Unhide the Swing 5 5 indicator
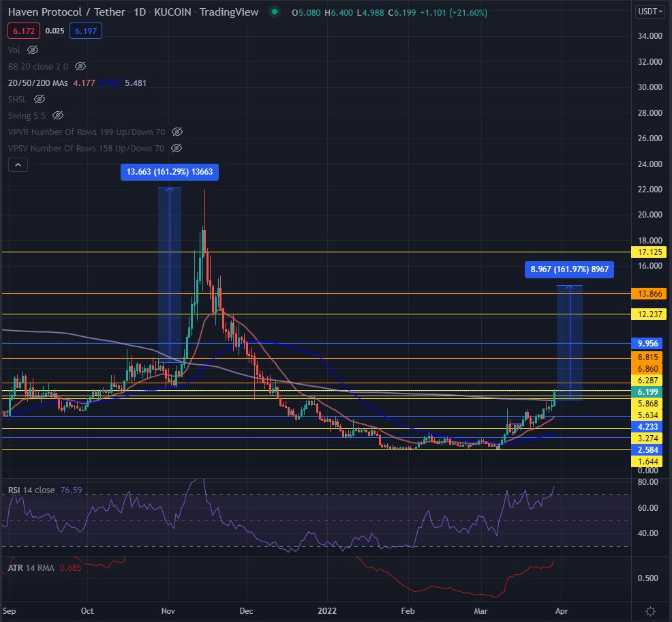This screenshot has height=622, width=672. coord(58,115)
